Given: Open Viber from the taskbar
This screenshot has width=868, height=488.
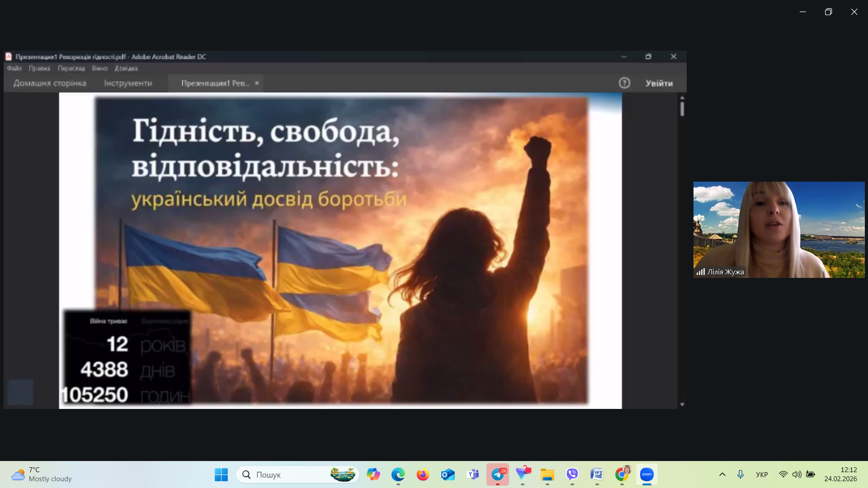Looking at the screenshot, I should (x=572, y=474).
